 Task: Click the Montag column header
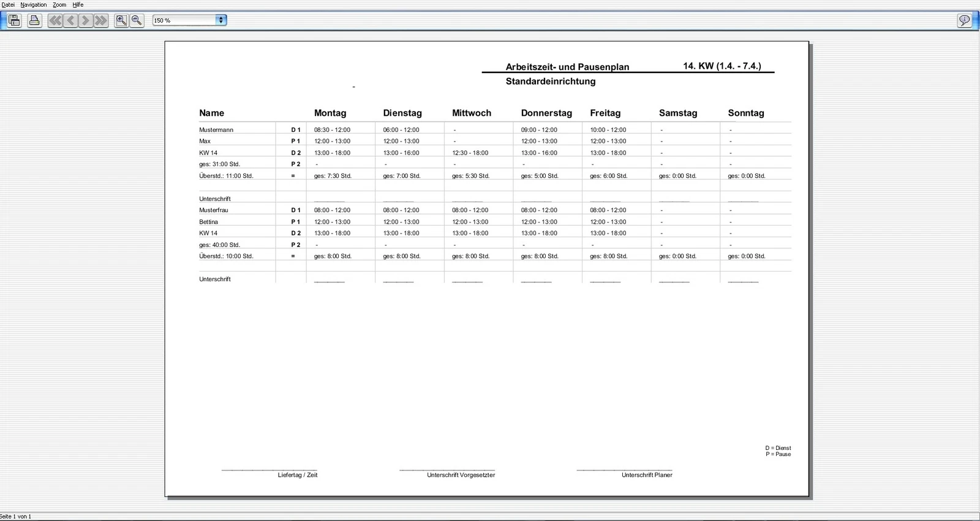point(330,113)
